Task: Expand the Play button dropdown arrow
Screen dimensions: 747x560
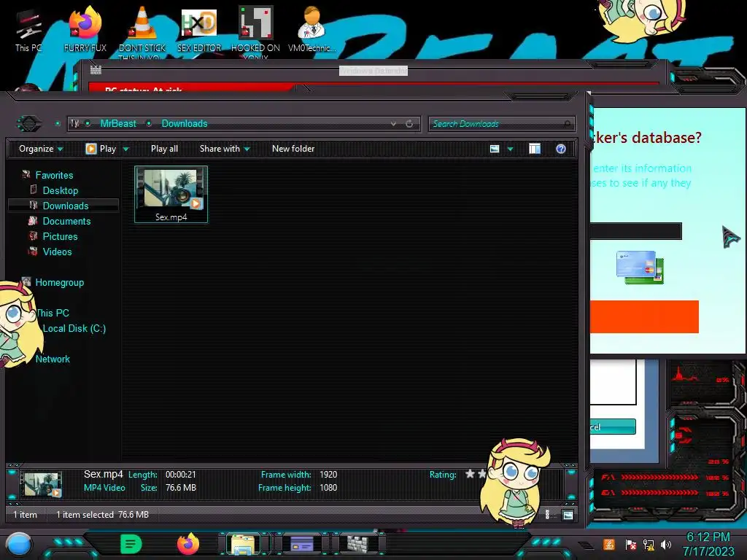Action: click(125, 149)
